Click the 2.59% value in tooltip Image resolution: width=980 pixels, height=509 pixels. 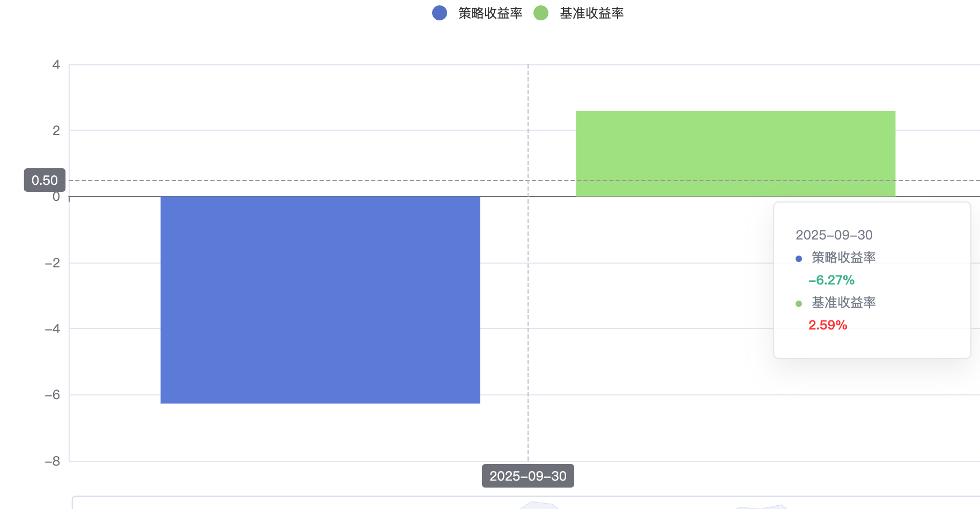point(828,325)
